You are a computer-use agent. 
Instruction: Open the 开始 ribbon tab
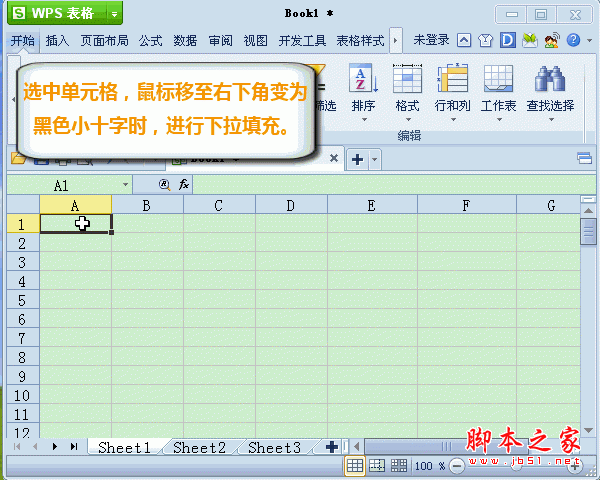(x=22, y=40)
